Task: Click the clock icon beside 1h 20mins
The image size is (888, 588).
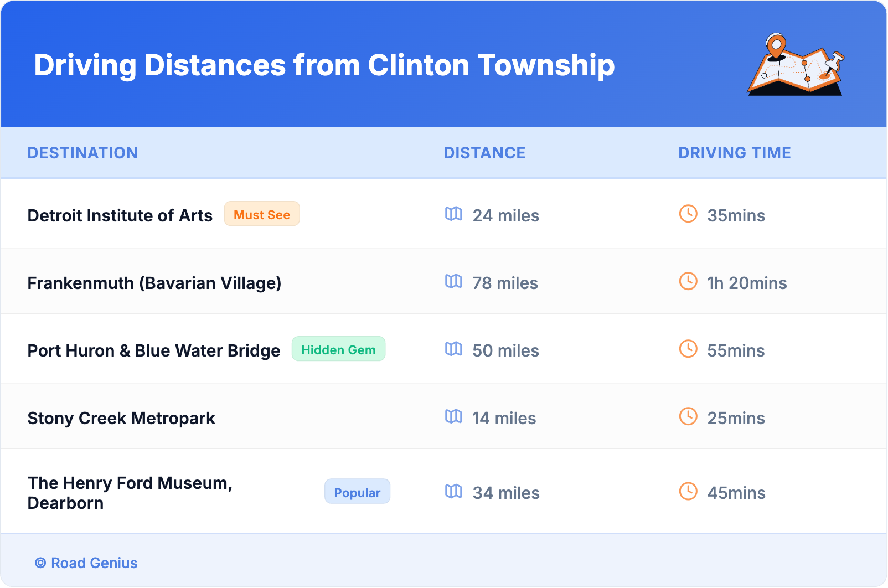Action: [x=688, y=281]
